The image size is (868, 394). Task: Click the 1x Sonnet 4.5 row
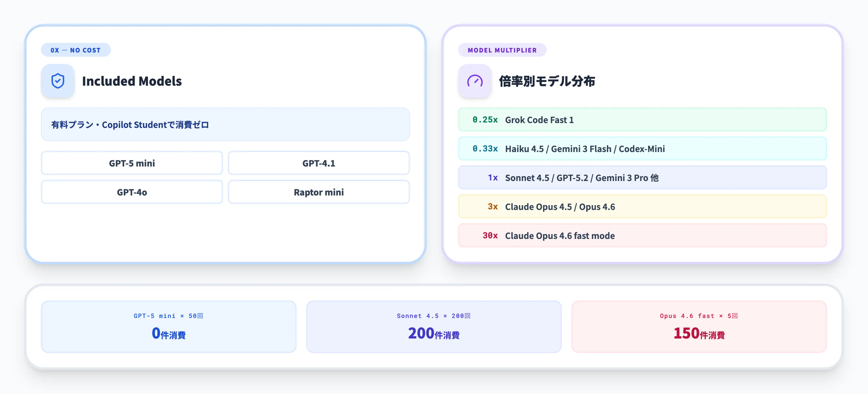pyautogui.click(x=642, y=178)
